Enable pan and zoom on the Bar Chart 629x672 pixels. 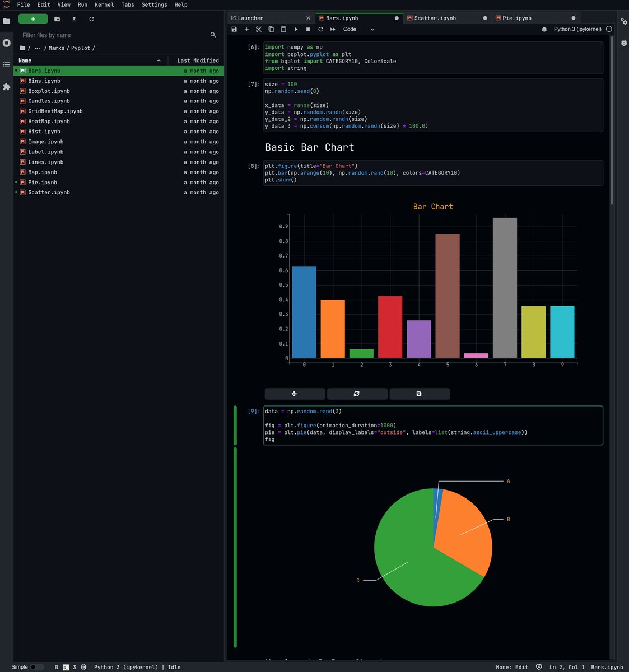pyautogui.click(x=295, y=394)
